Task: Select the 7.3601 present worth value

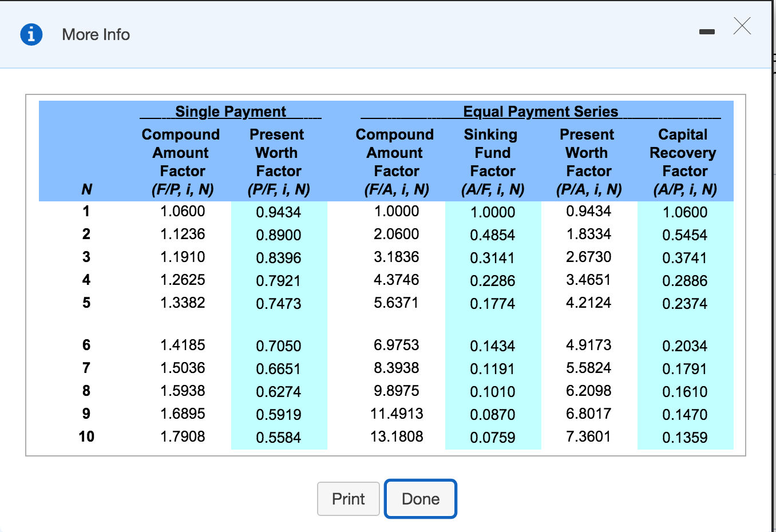Action: pos(588,436)
